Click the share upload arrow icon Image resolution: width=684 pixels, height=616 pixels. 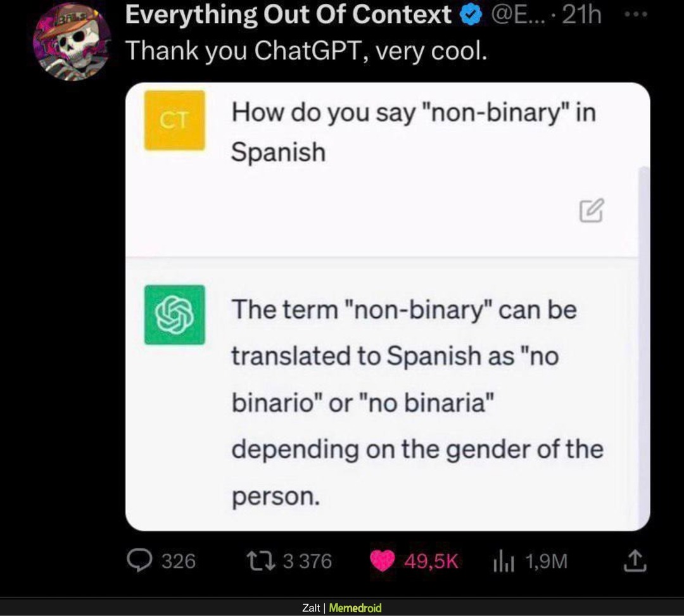tap(635, 561)
